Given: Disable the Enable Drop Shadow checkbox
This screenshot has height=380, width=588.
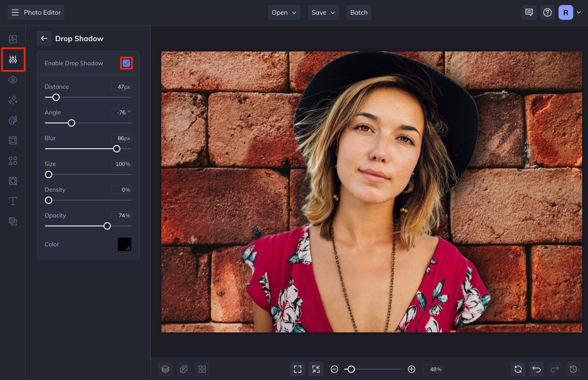Looking at the screenshot, I should coord(126,63).
